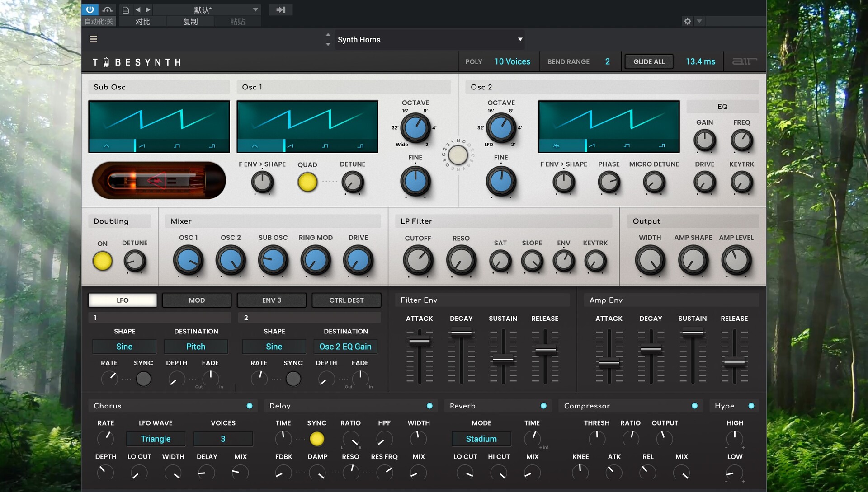Click the Osc Sync center button
Screen dimensions: 868x492
[x=458, y=155]
